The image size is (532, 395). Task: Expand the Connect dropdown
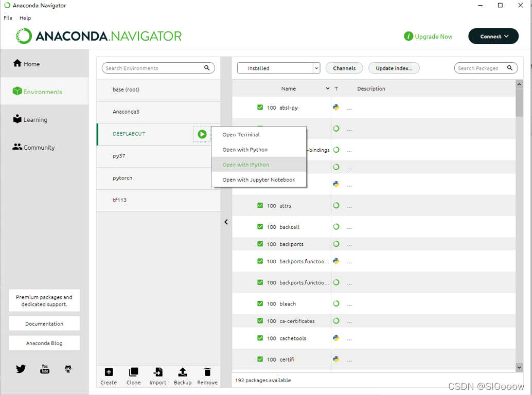point(493,37)
